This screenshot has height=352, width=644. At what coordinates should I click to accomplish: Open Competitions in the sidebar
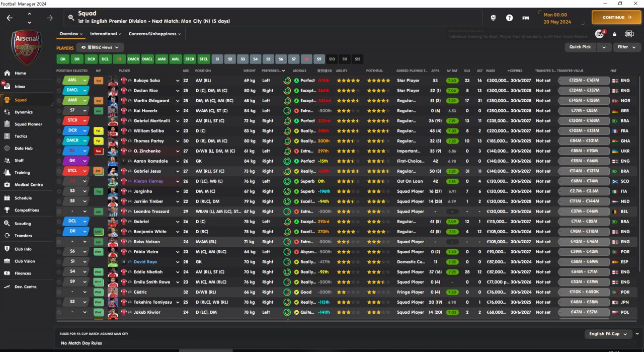27,210
